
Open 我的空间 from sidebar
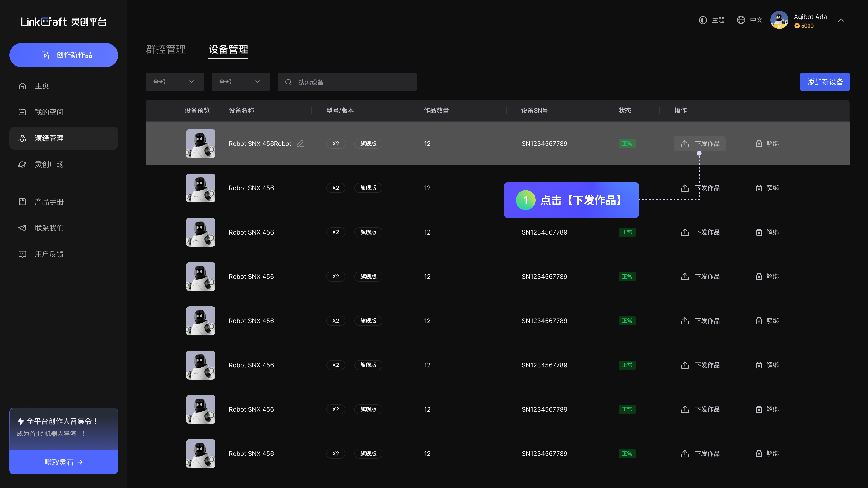tap(49, 112)
